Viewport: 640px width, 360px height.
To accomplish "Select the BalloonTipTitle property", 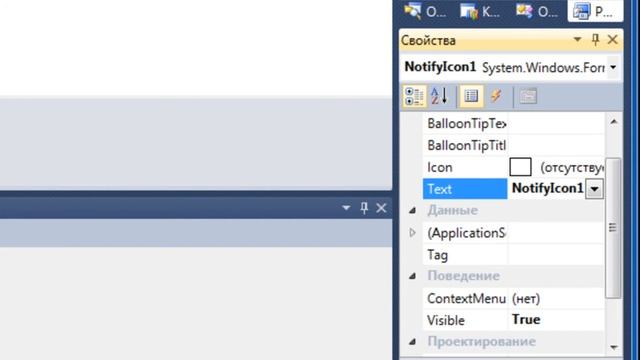I will pos(465,145).
